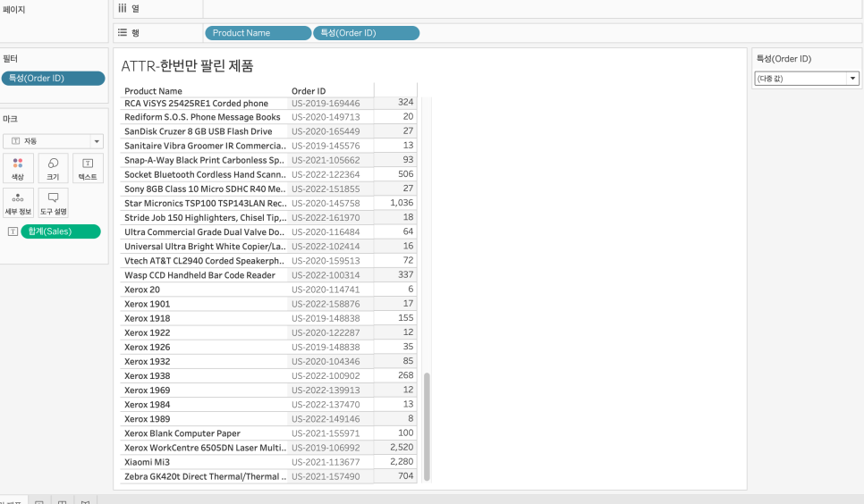Click order ID US-2020-145758

point(326,203)
